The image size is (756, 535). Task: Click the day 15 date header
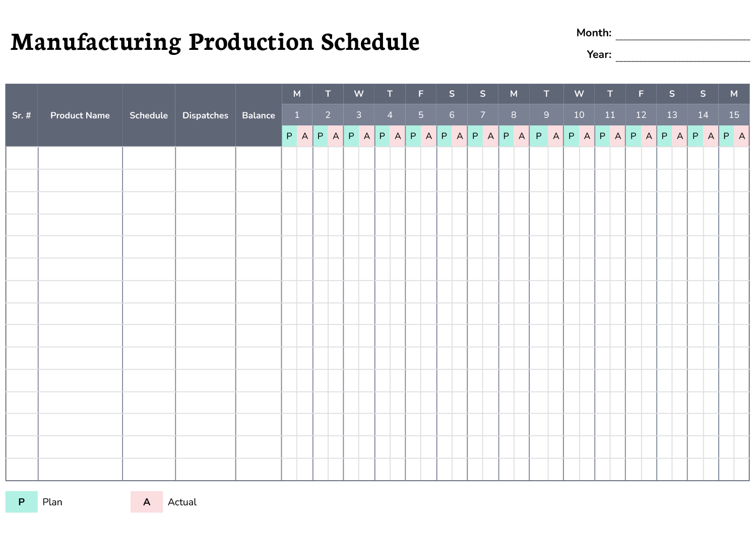click(x=734, y=115)
